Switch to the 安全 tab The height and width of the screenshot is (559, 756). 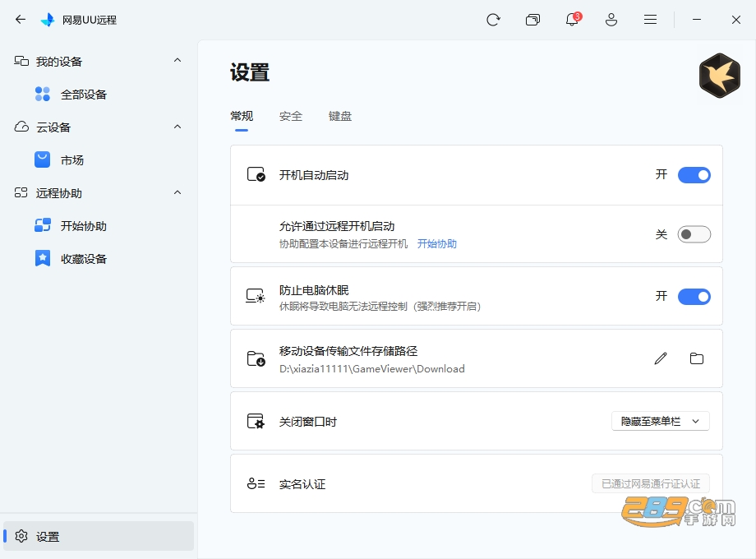tap(291, 116)
